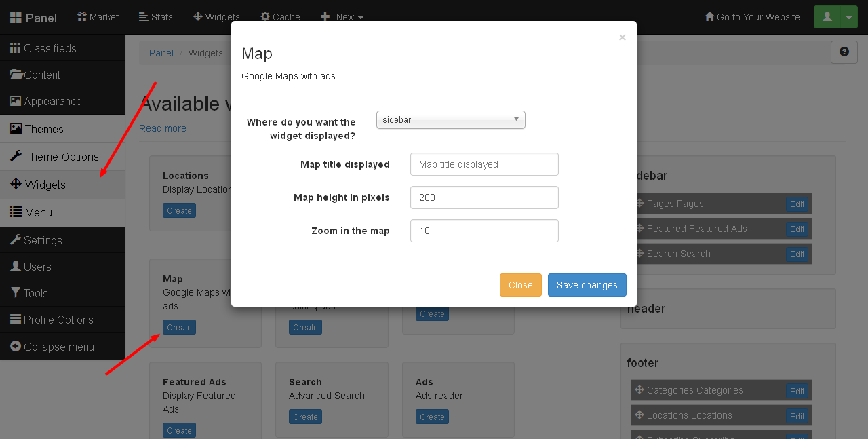Screen dimensions: 868x439
Task: Open Stats from top navbar
Action: (155, 17)
